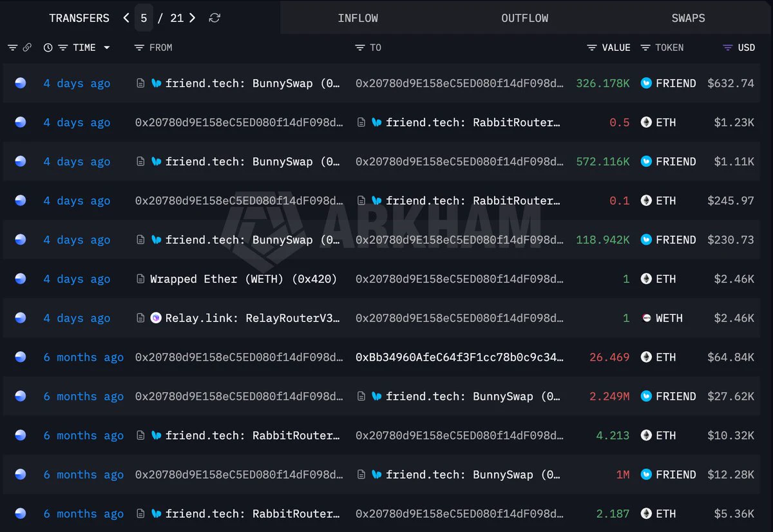Click the clock icon beside TIME
The width and height of the screenshot is (773, 532).
pos(48,48)
